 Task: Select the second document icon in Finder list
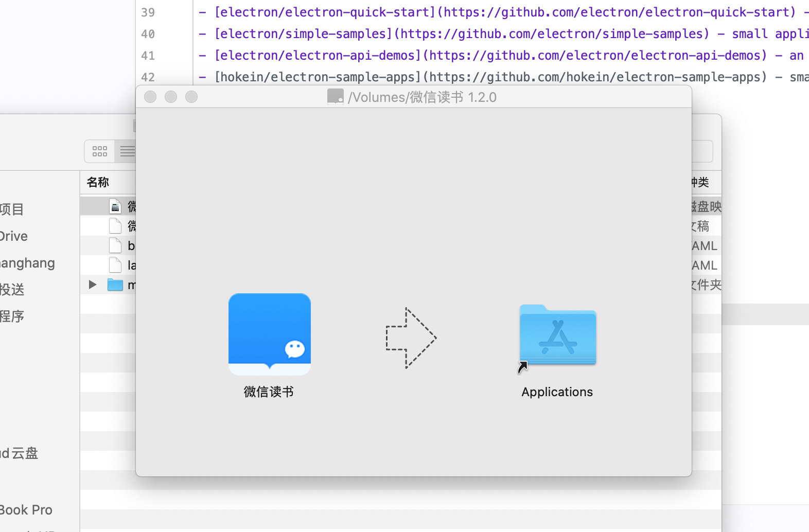coord(115,226)
